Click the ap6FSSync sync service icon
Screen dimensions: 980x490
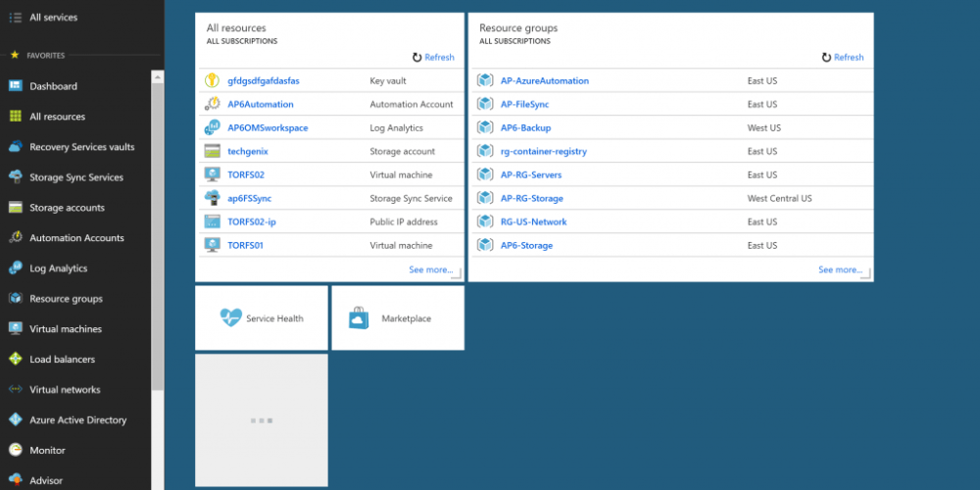213,198
